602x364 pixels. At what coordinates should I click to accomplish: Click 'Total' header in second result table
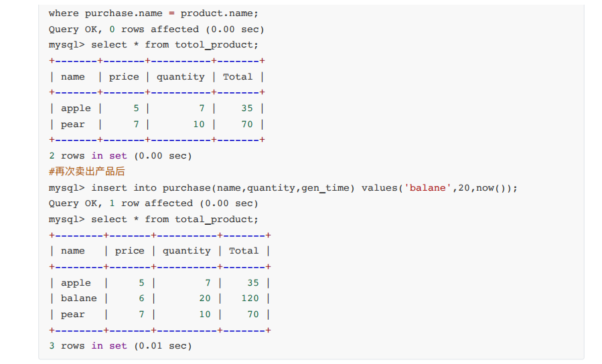[244, 251]
